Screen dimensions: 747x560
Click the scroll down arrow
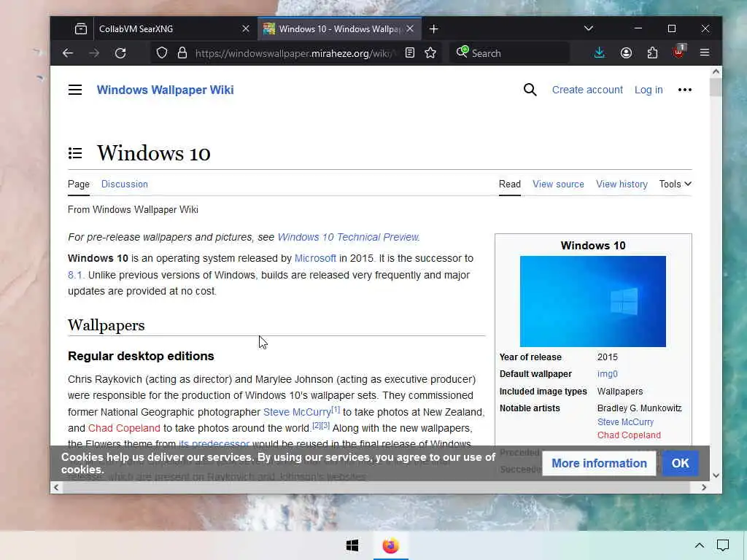point(716,475)
